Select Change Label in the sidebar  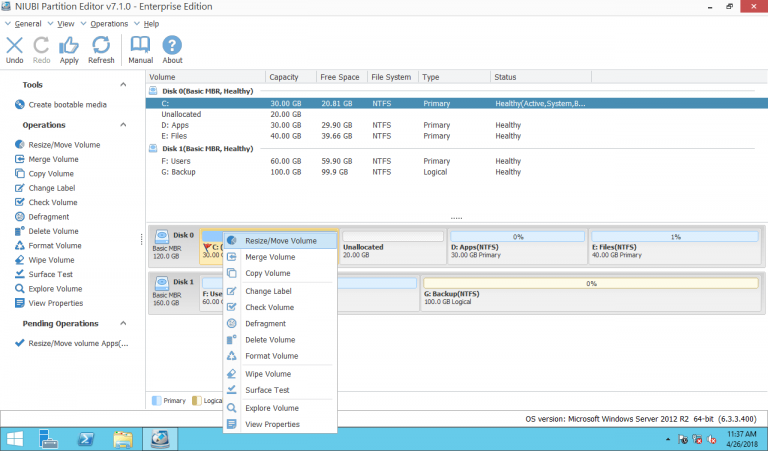click(45, 188)
